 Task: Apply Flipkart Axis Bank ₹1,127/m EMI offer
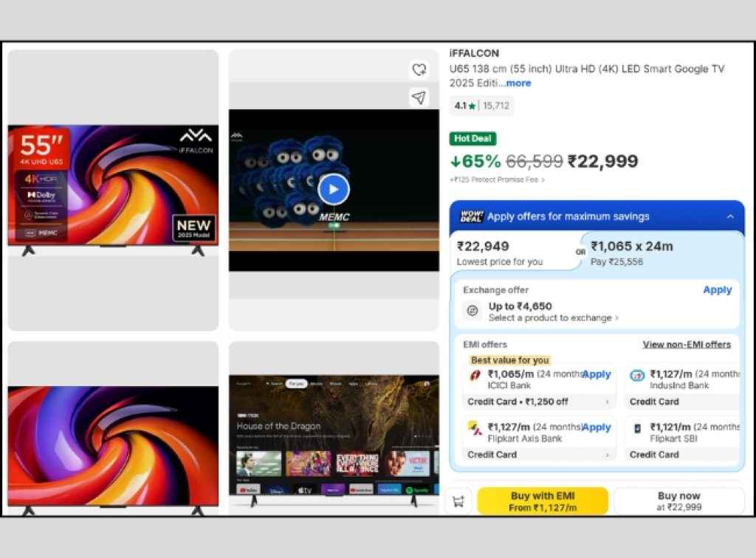coord(597,427)
